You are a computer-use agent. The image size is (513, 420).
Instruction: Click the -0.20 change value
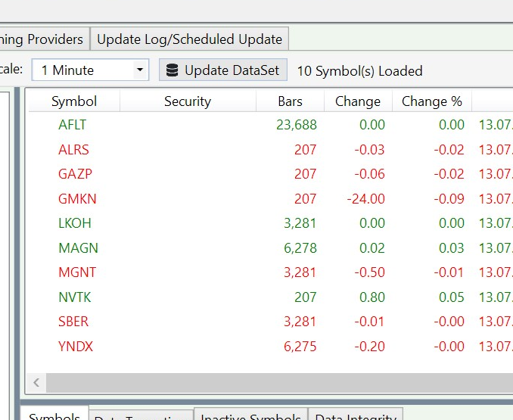(369, 347)
